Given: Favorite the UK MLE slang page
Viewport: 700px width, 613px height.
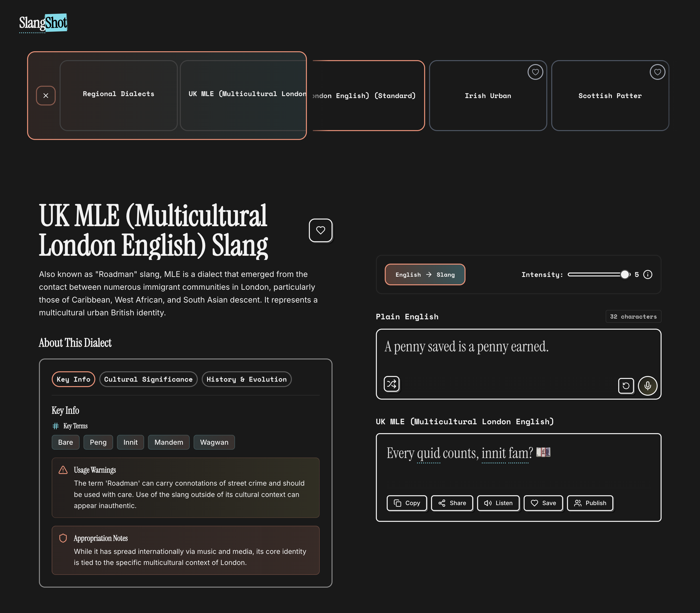Looking at the screenshot, I should click(320, 231).
